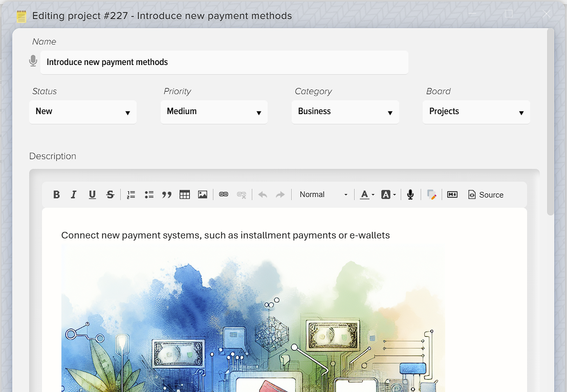The width and height of the screenshot is (567, 392).
Task: Apply italic formatting
Action: tap(74, 194)
